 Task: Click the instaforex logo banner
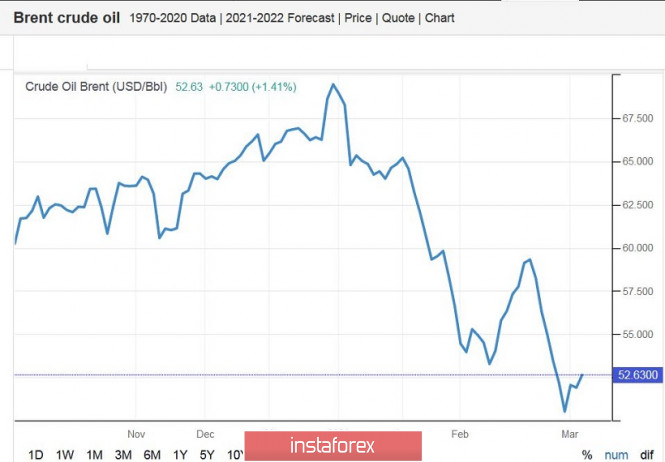[332, 445]
